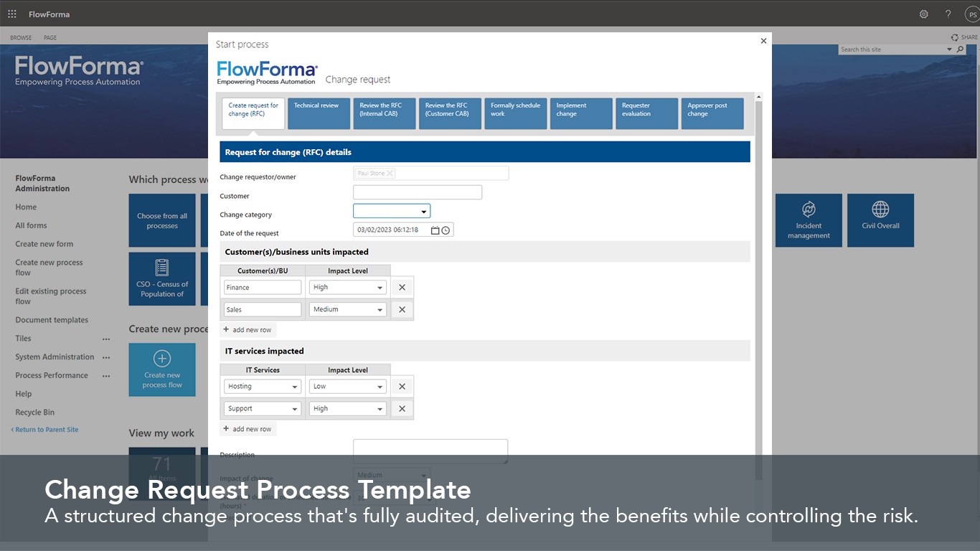The image size is (980, 551).
Task: Click the scrollbar up arrow
Action: click(759, 96)
